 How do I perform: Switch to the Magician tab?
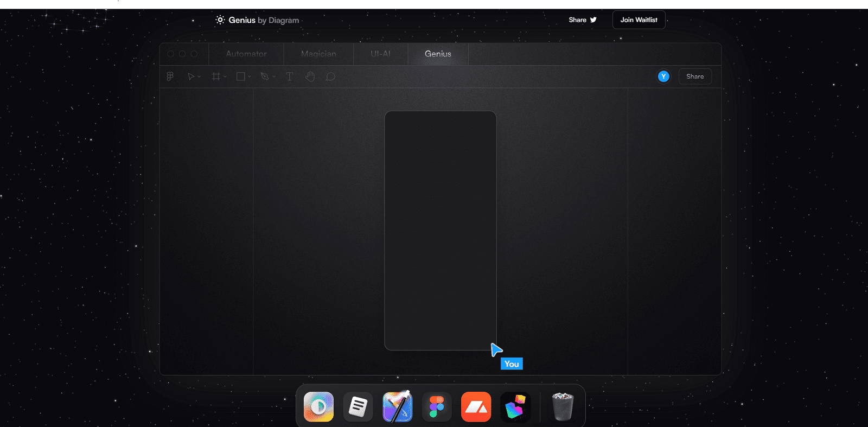(x=318, y=54)
